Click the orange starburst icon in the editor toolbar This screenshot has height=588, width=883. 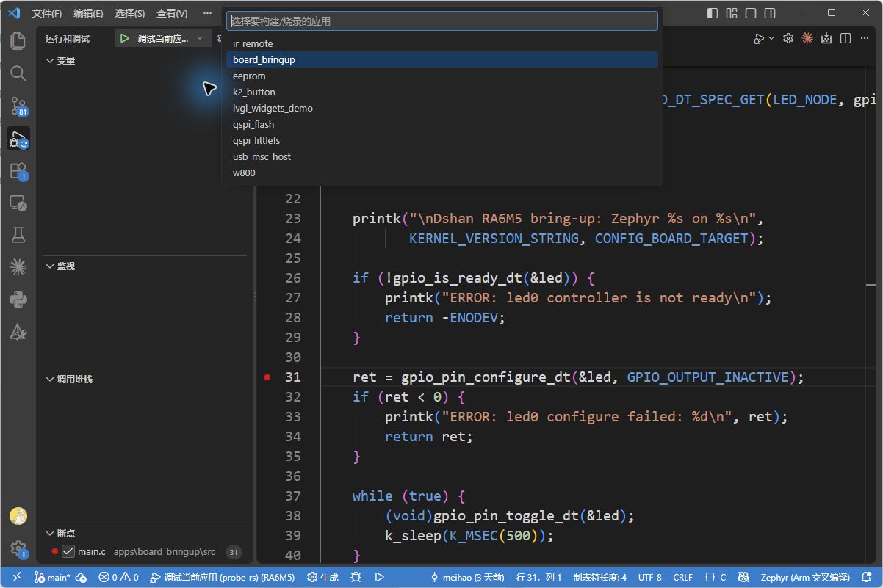807,38
